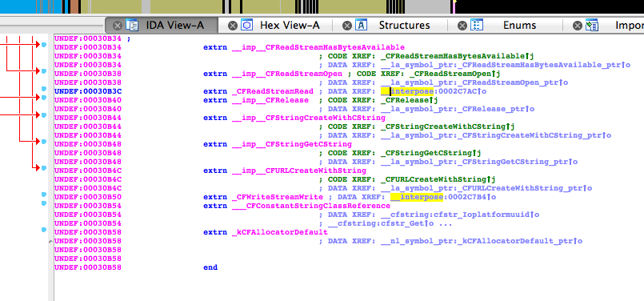644x301 pixels.
Task: Click the Structures tab icon
Action: pos(361,25)
